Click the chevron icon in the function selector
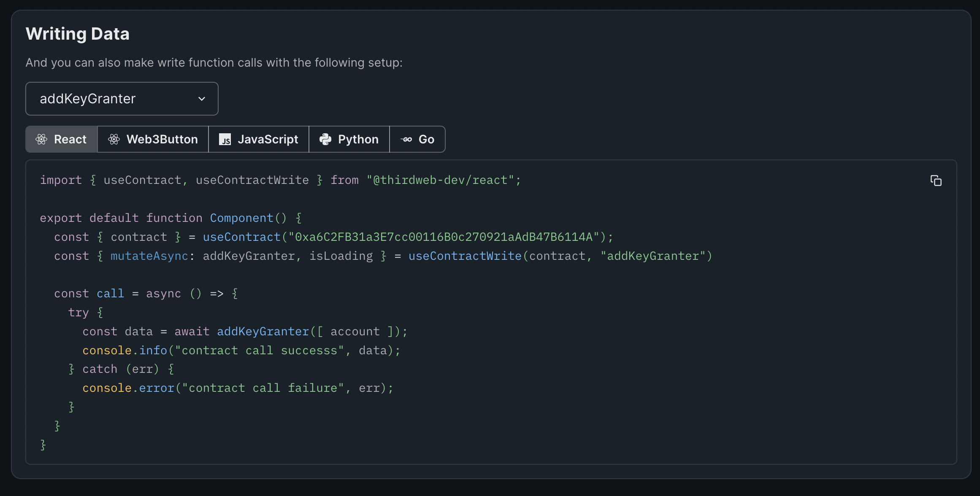Screen dimensions: 980x496 (x=202, y=99)
